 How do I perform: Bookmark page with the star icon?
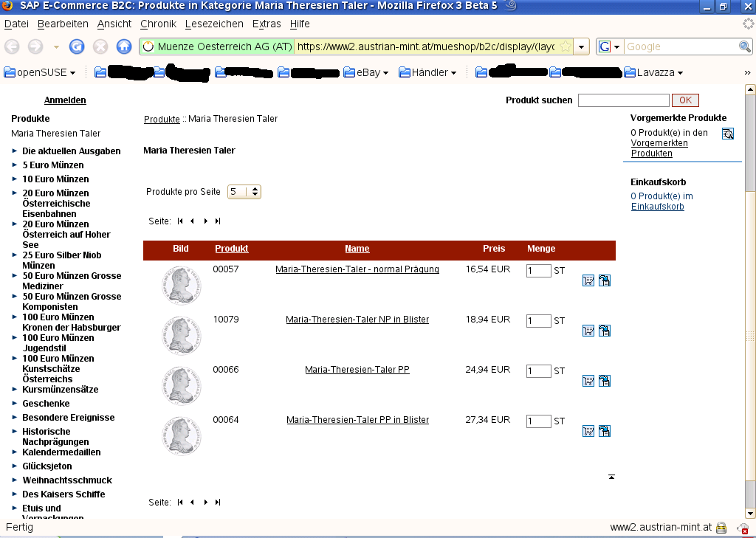click(566, 46)
